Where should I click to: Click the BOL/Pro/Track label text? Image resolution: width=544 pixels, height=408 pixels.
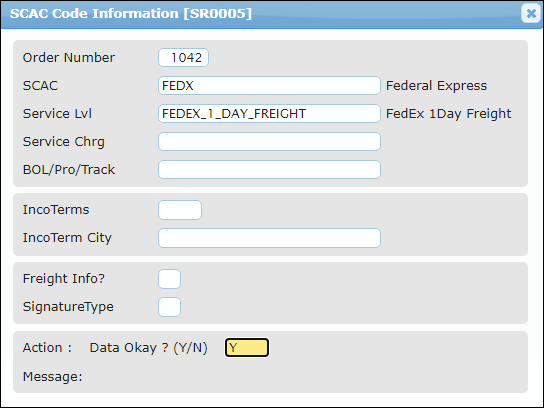69,170
